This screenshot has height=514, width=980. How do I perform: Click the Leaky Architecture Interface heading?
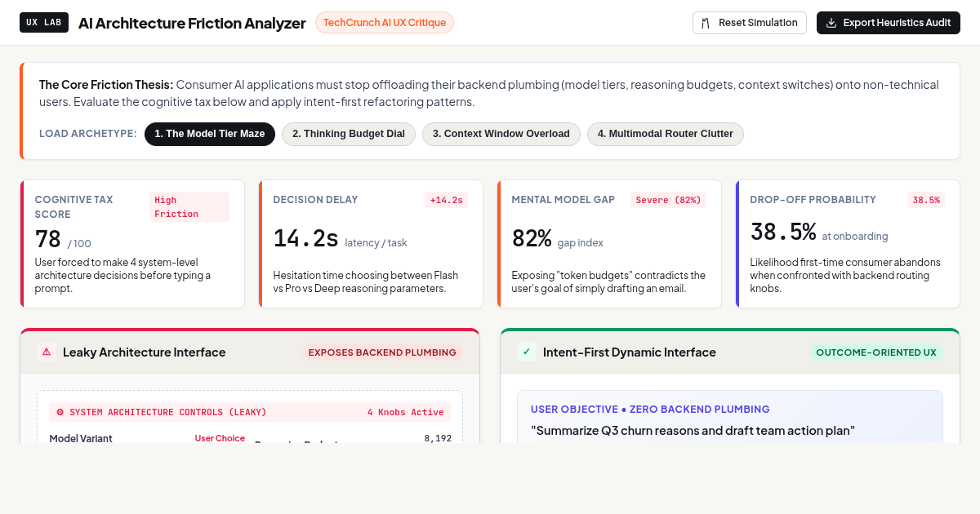tap(145, 352)
